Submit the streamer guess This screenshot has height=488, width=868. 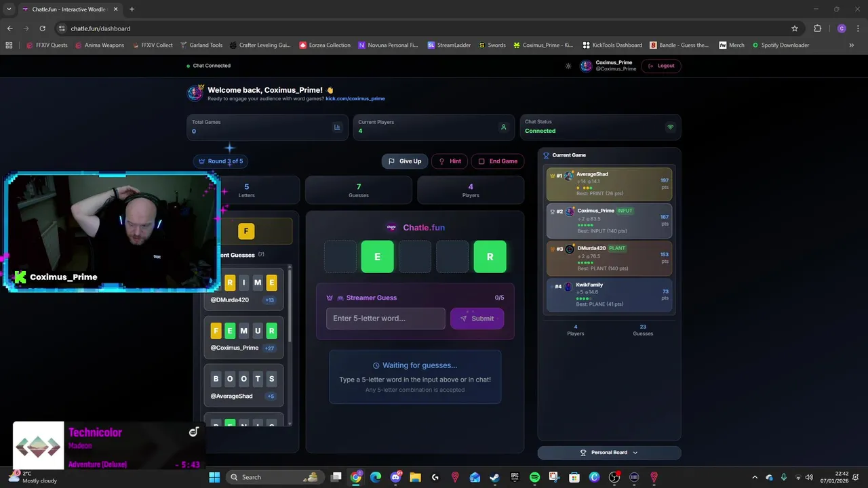click(x=477, y=319)
